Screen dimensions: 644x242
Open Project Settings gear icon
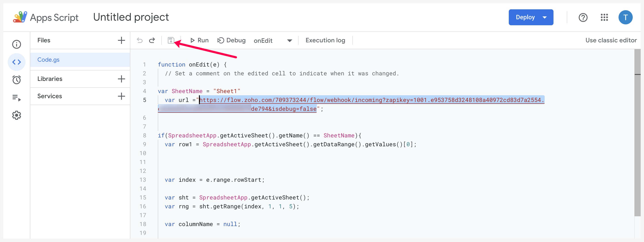coord(17,115)
